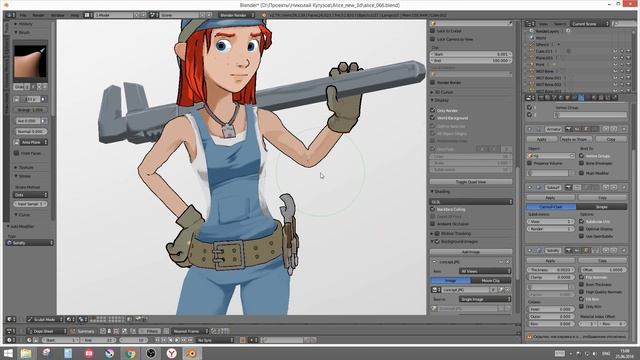Open the GLSL material mode dropdown
This screenshot has height=360, width=640.
pos(471,202)
